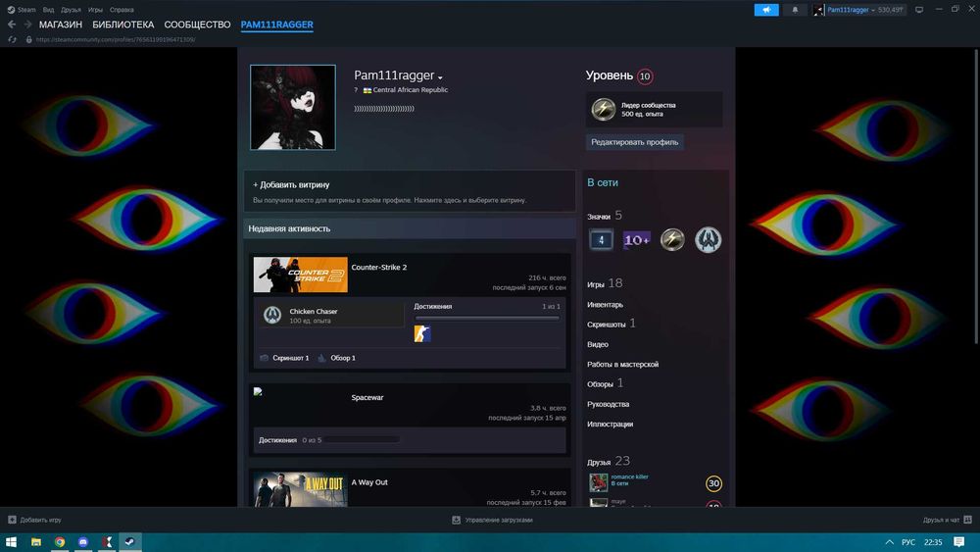Image resolution: width=980 pixels, height=552 pixels.
Task: Open the Руководства link
Action: [609, 405]
